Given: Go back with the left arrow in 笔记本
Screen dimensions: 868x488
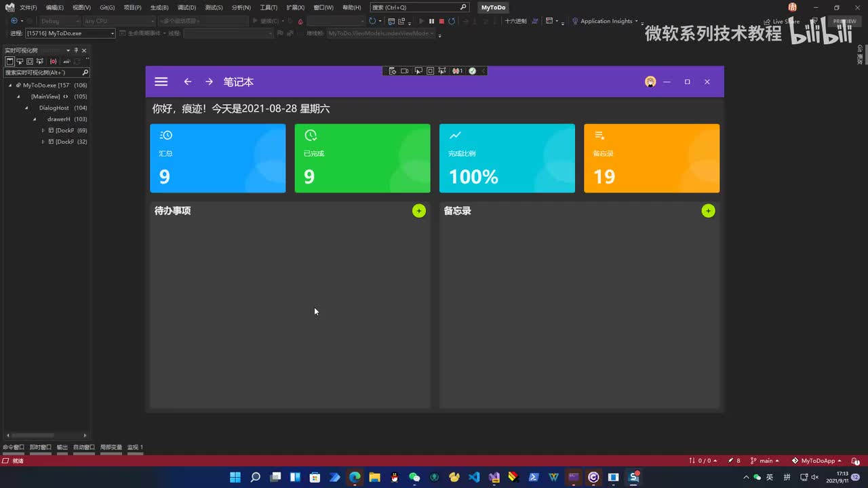Looking at the screenshot, I should click(188, 82).
